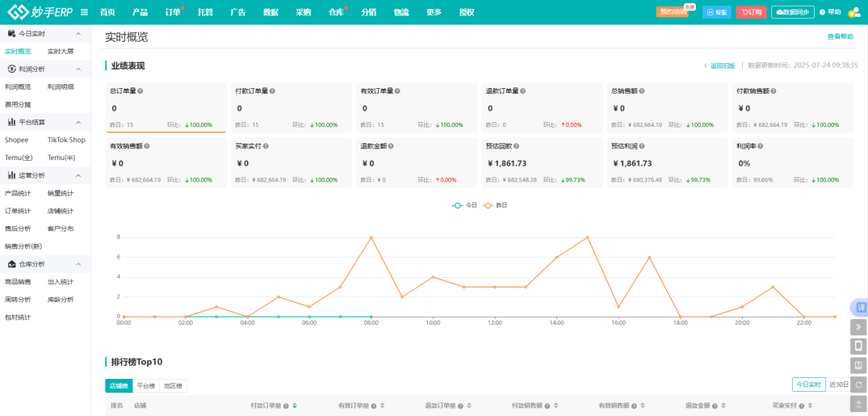
Task: Collapse the 平台结算 sidebar section
Action: click(78, 122)
